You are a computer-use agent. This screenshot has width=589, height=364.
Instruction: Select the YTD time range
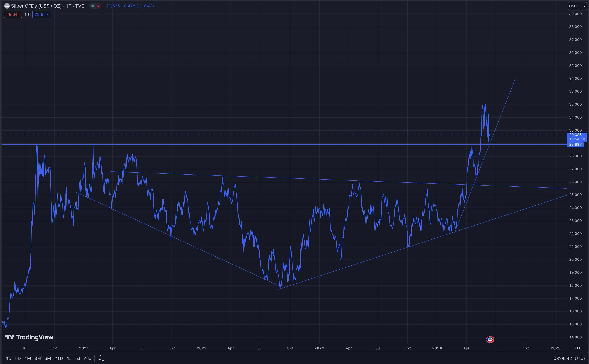pos(58,359)
